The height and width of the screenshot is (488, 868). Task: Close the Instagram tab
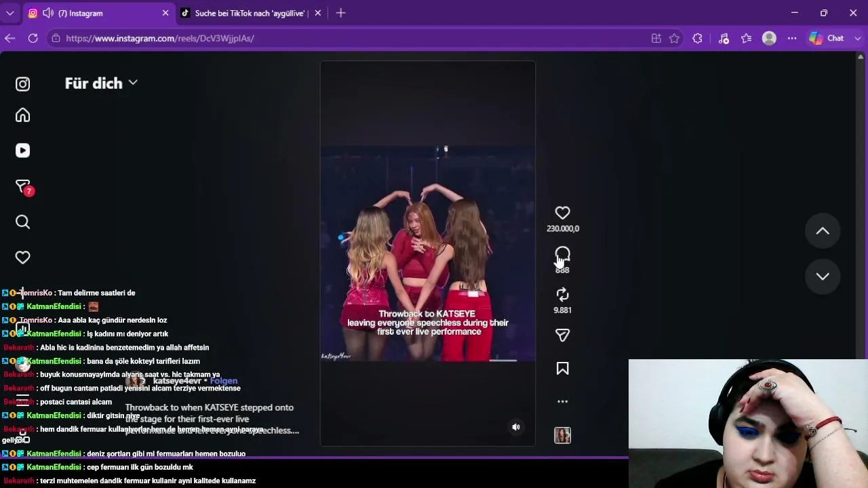tap(165, 13)
